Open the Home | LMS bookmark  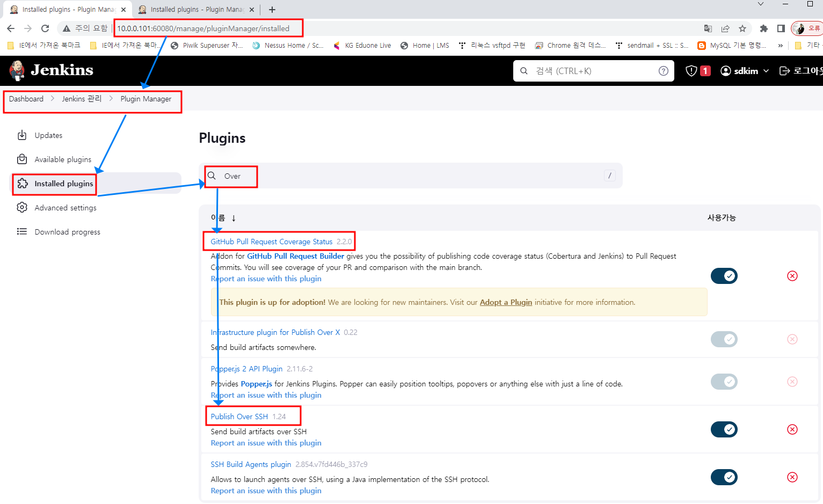425,46
